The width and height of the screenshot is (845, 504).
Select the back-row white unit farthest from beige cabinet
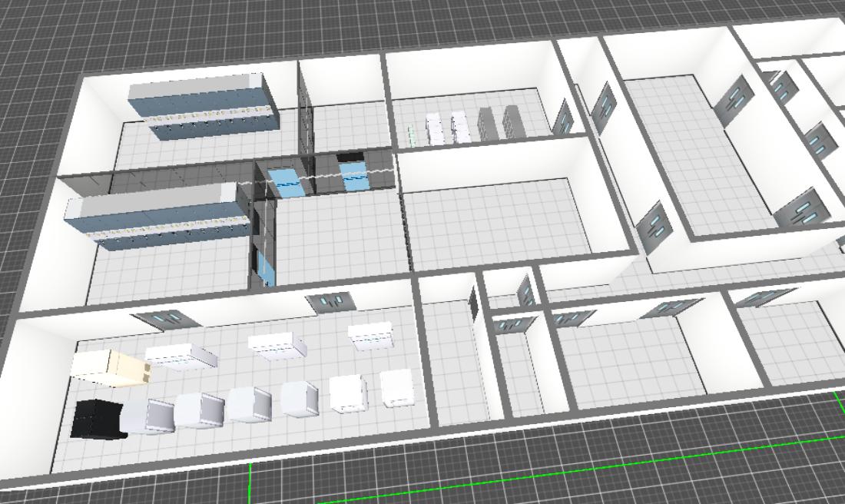click(372, 335)
